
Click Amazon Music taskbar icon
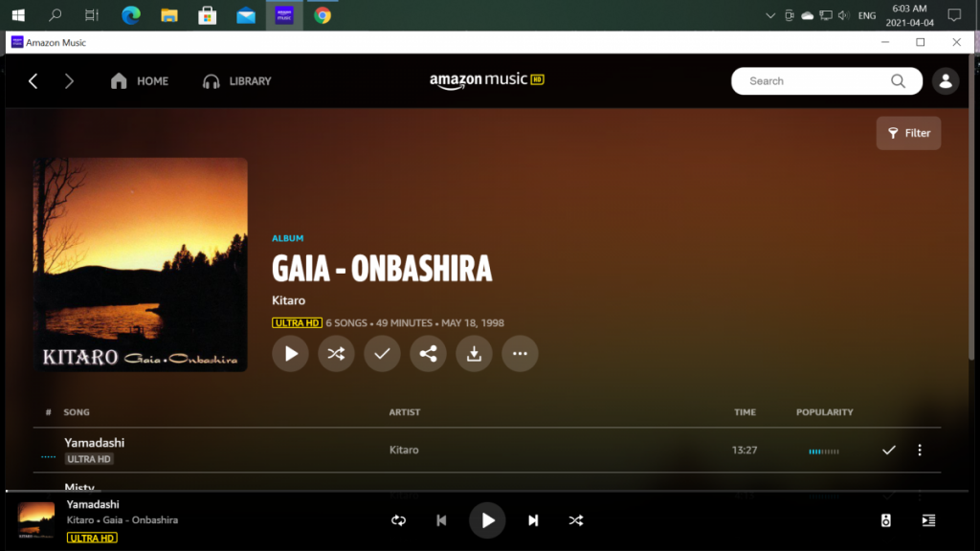284,15
